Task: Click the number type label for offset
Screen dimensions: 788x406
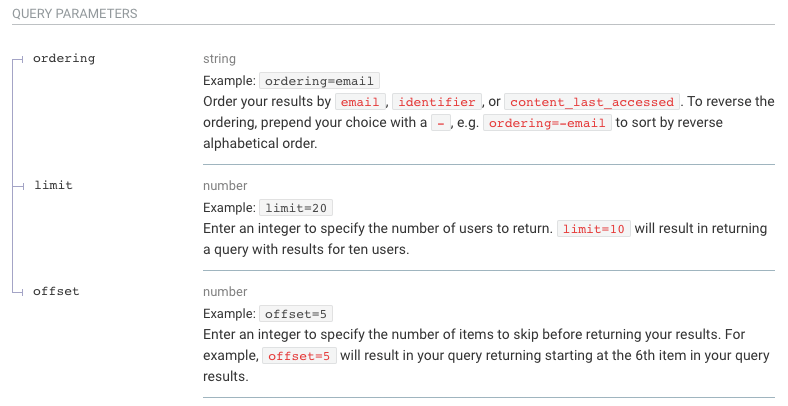Action: pyautogui.click(x=225, y=291)
